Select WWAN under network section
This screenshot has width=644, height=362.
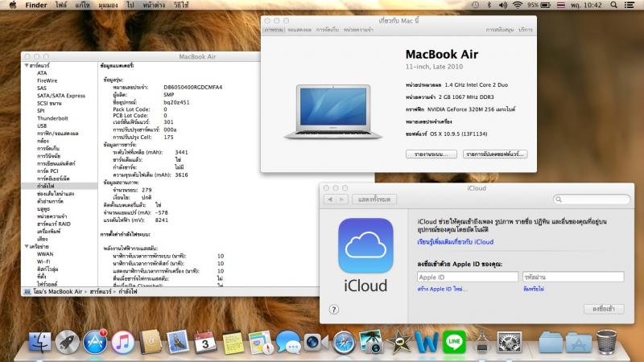pos(45,254)
